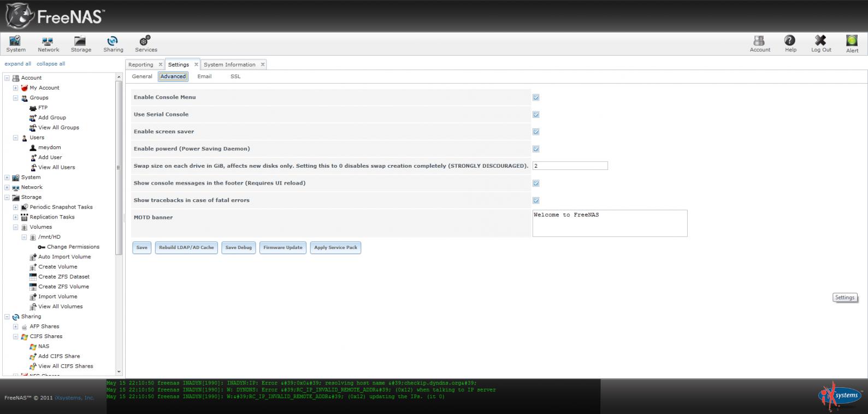Collapse the Groups tree node

tap(16, 98)
